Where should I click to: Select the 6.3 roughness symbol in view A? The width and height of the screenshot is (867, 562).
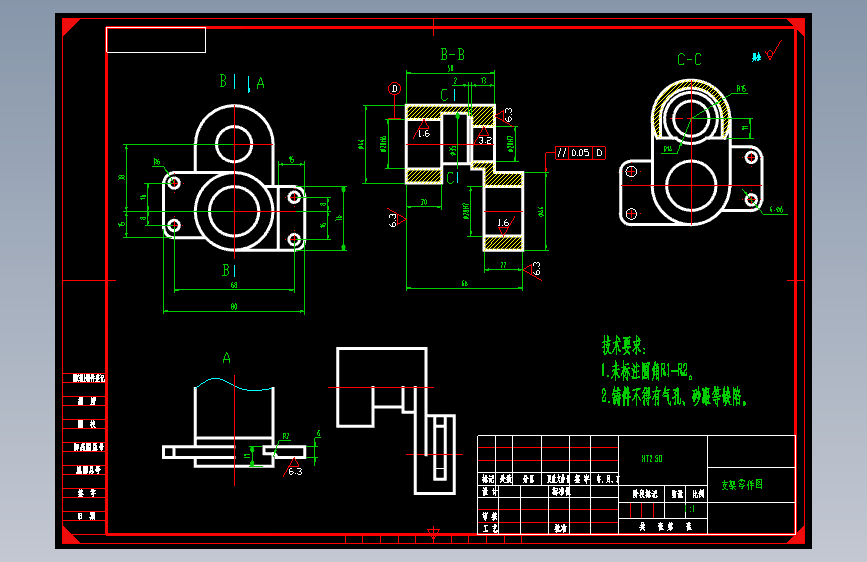coord(294,467)
